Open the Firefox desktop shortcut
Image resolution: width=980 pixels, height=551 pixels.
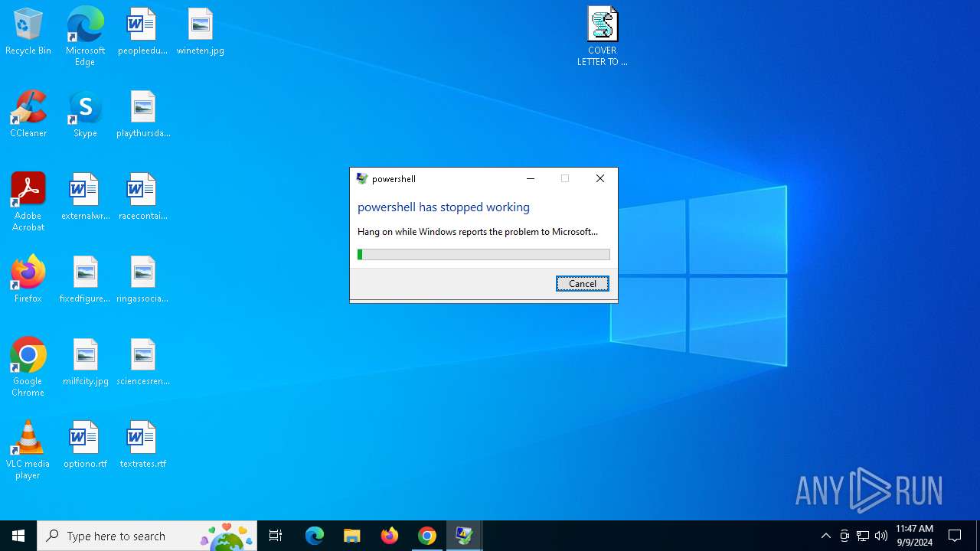pos(28,280)
